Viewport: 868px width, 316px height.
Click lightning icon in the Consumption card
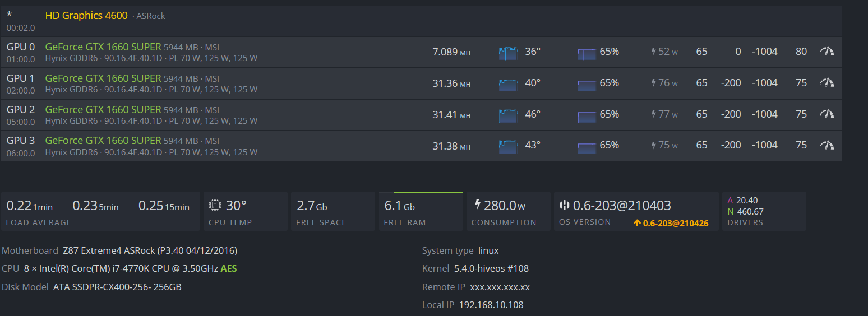pyautogui.click(x=478, y=205)
